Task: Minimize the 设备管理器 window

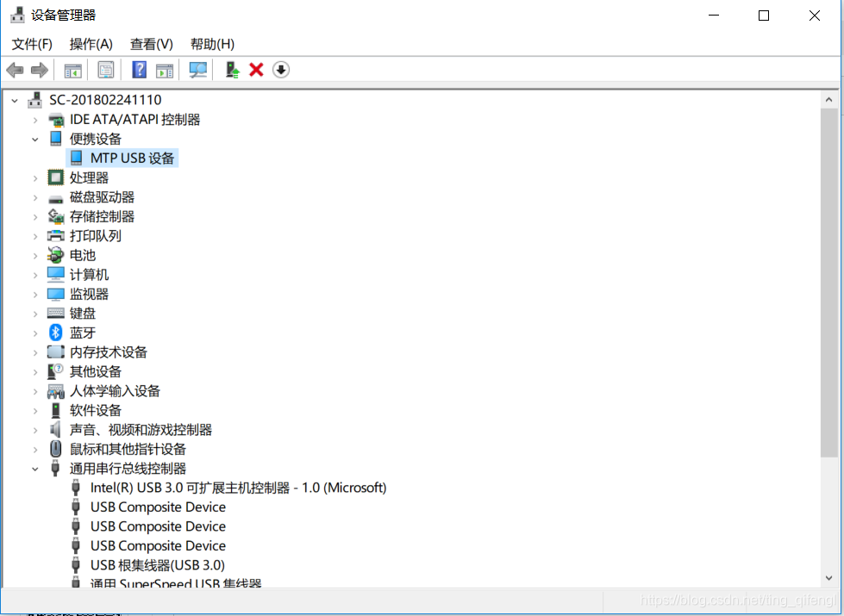Action: click(x=714, y=15)
